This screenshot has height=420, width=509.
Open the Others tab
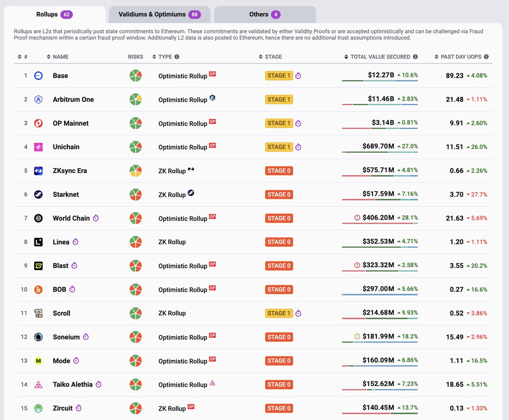pyautogui.click(x=265, y=14)
